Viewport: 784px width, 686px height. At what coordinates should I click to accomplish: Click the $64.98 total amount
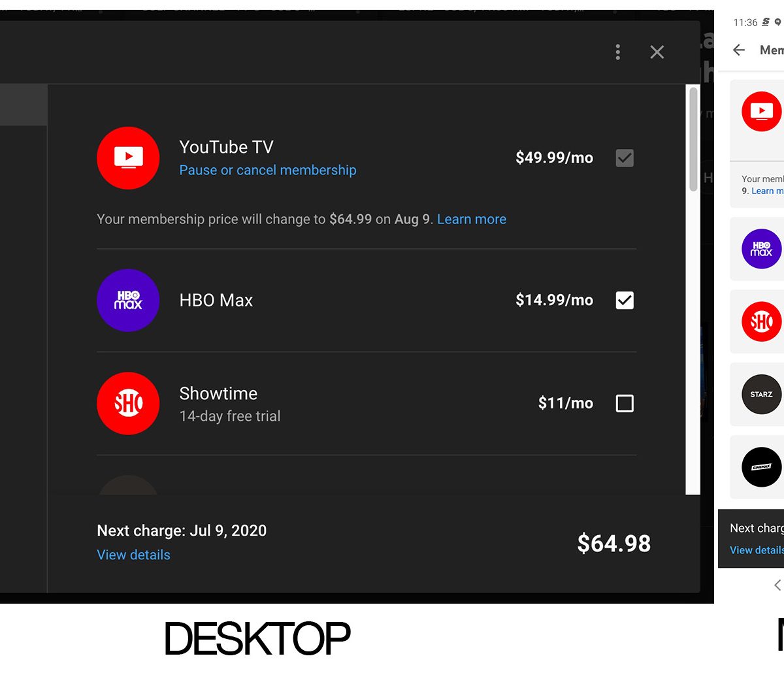614,544
